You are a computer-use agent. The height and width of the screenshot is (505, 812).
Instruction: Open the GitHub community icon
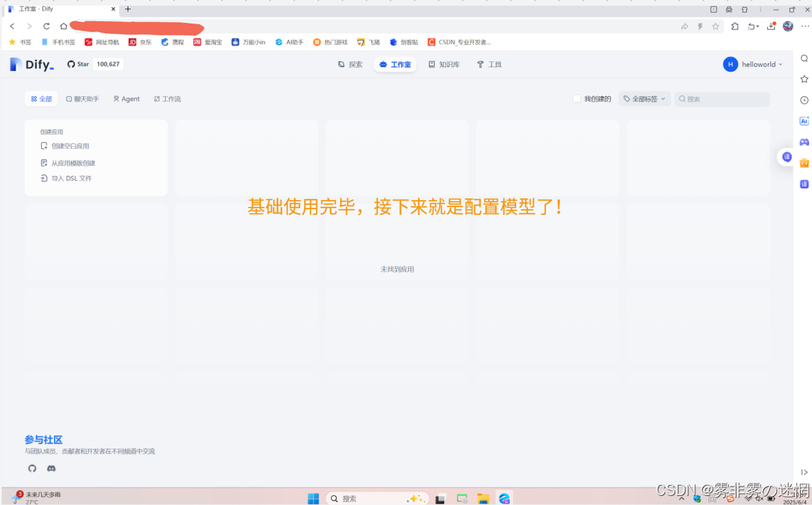click(32, 468)
